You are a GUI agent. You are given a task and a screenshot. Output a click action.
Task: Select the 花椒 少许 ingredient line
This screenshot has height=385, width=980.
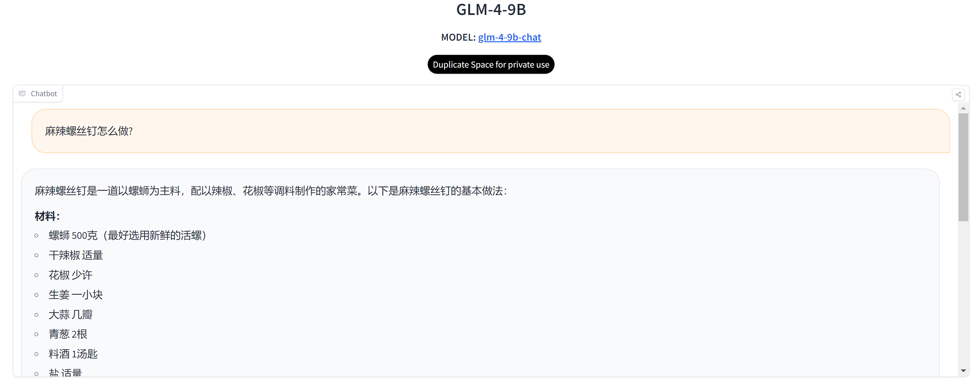pos(71,275)
